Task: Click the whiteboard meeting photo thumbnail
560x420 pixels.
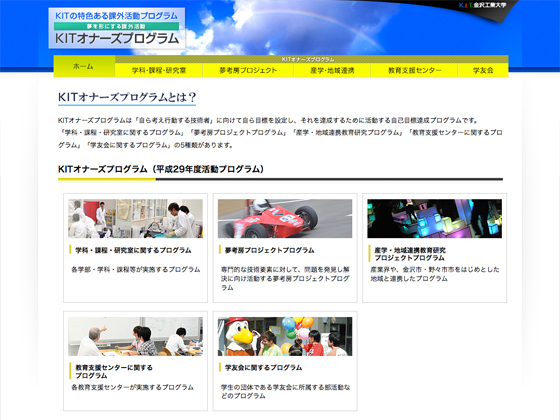Action: click(x=135, y=336)
